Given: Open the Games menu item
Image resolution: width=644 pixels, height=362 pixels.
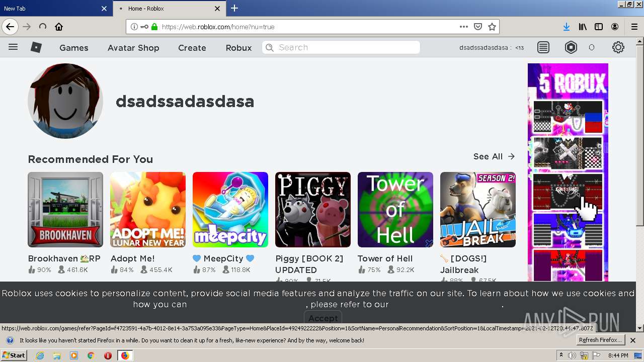Looking at the screenshot, I should (74, 48).
